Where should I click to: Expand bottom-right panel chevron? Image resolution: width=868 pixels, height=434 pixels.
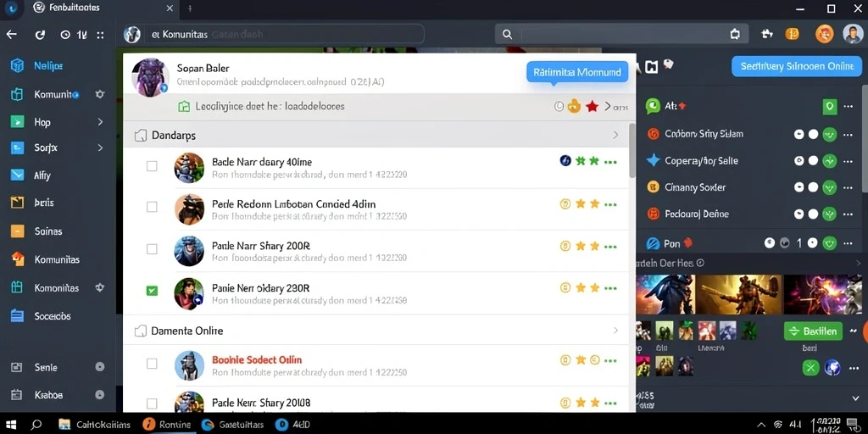coord(856,398)
